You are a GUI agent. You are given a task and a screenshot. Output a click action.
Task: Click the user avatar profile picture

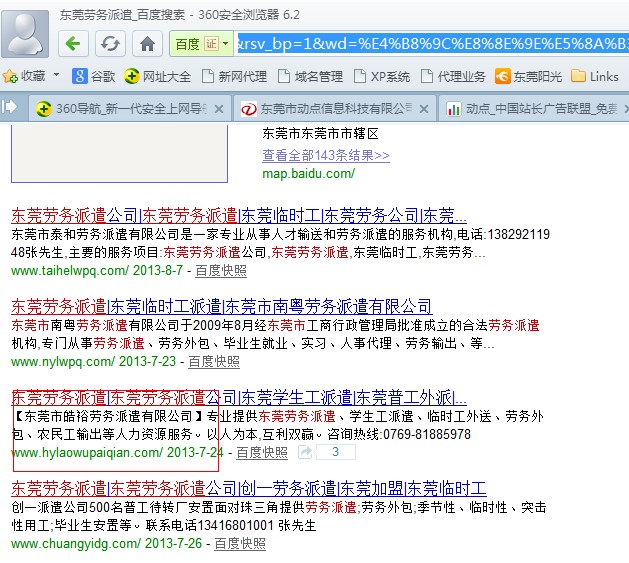pyautogui.click(x=25, y=34)
